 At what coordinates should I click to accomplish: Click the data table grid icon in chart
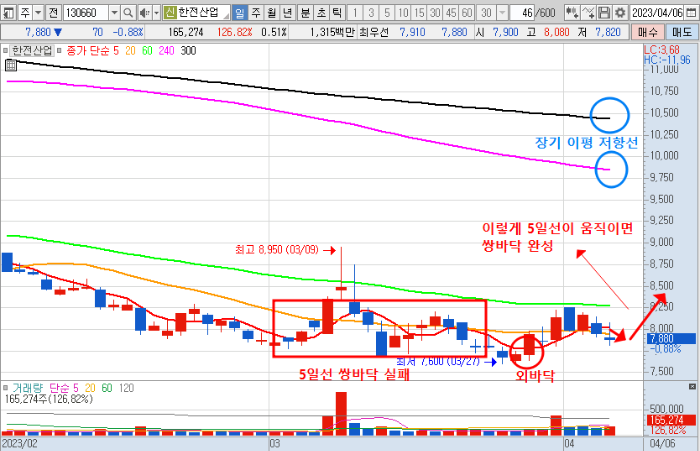tap(11, 66)
